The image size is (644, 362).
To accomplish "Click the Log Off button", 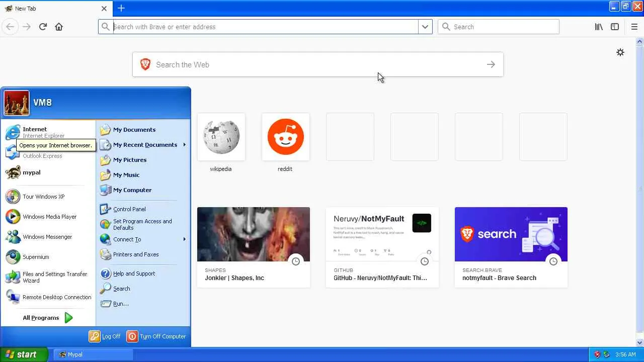I will 105,336.
